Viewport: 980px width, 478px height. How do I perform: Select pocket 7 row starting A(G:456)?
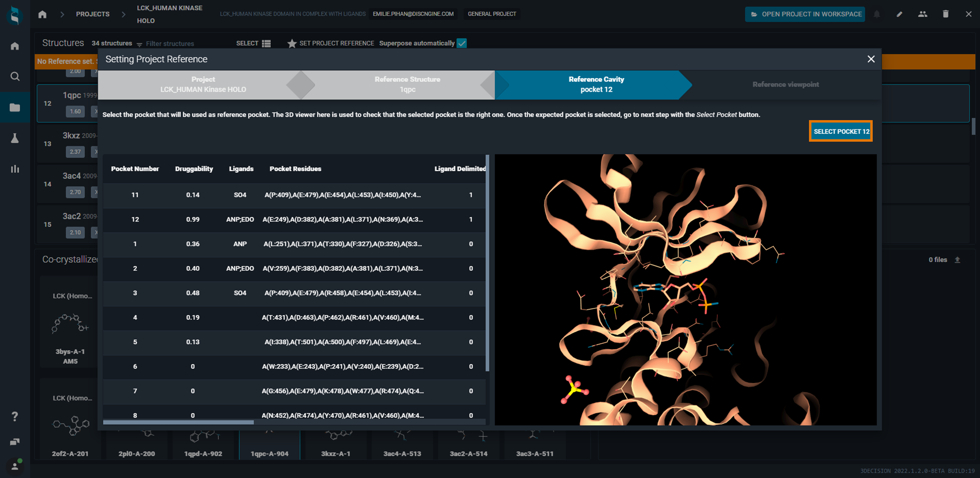294,391
